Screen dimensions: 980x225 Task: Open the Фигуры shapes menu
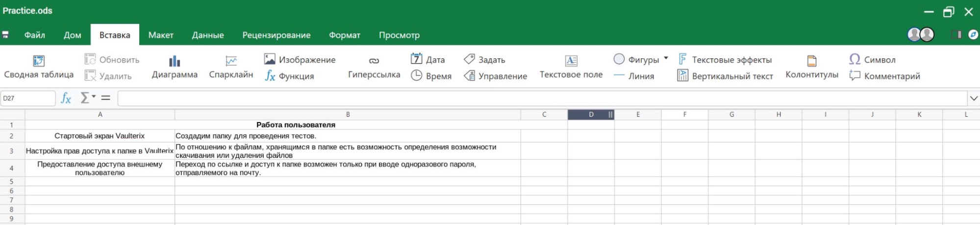pyautogui.click(x=641, y=60)
